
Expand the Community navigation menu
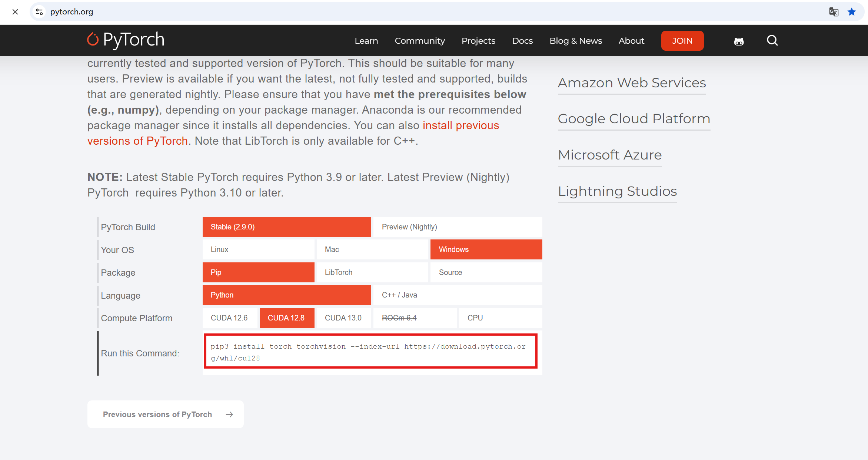point(420,41)
